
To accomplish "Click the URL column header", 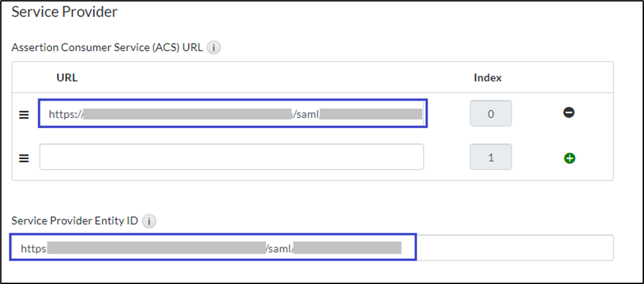I will pyautogui.click(x=67, y=78).
